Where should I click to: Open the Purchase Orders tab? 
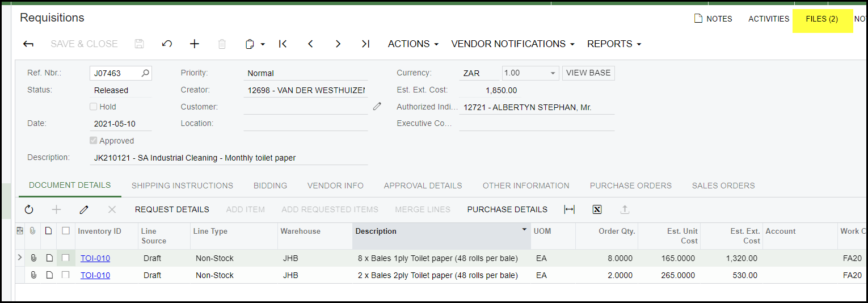point(630,186)
